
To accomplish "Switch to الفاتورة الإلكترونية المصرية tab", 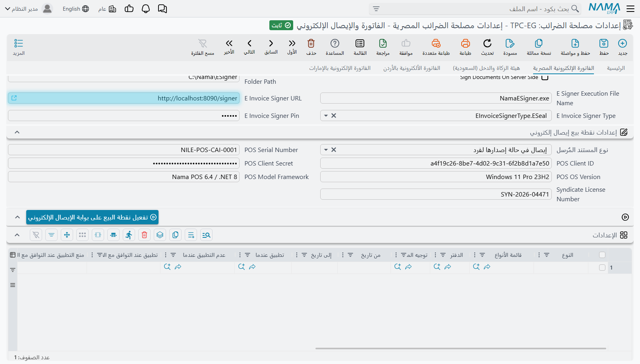I will [563, 68].
